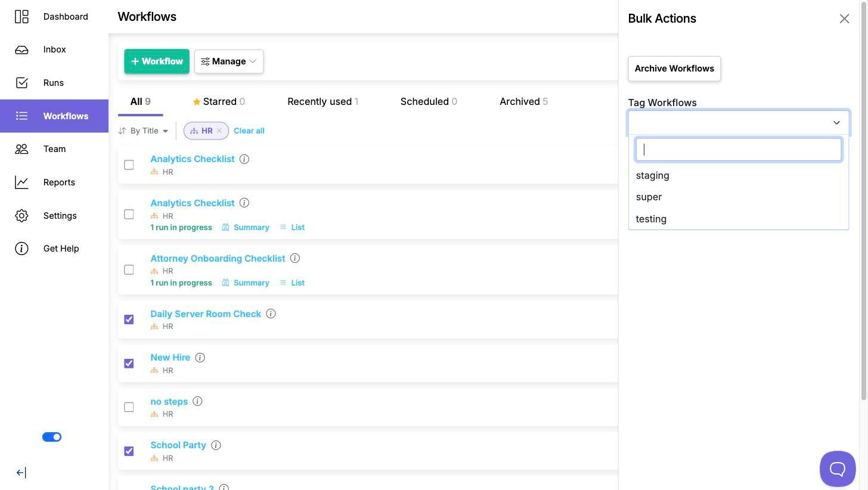Show info for Daily Server Room Check

(271, 314)
